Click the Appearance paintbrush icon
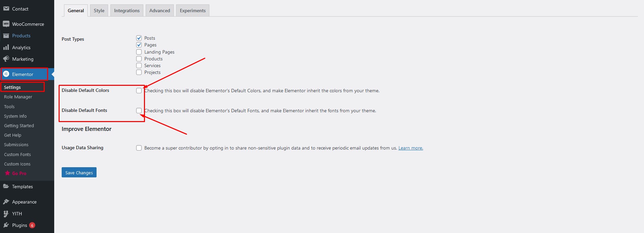Screen dimensions: 644x233 pyautogui.click(x=6, y=202)
